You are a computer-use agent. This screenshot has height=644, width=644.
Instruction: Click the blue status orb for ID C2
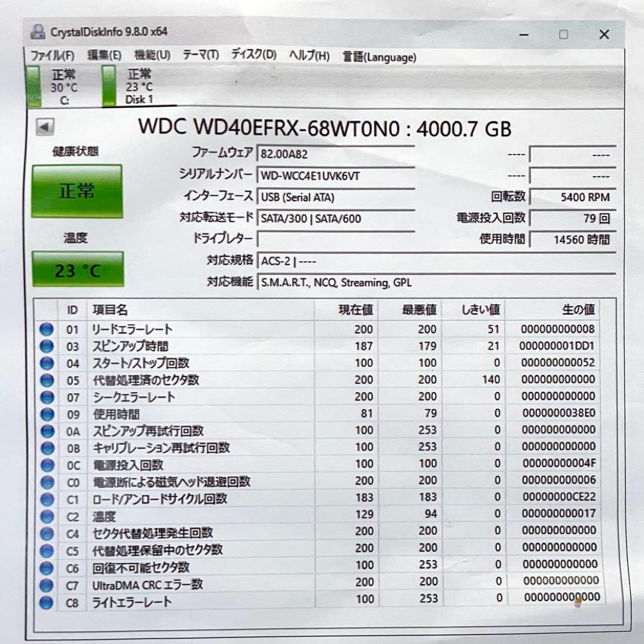tap(48, 516)
